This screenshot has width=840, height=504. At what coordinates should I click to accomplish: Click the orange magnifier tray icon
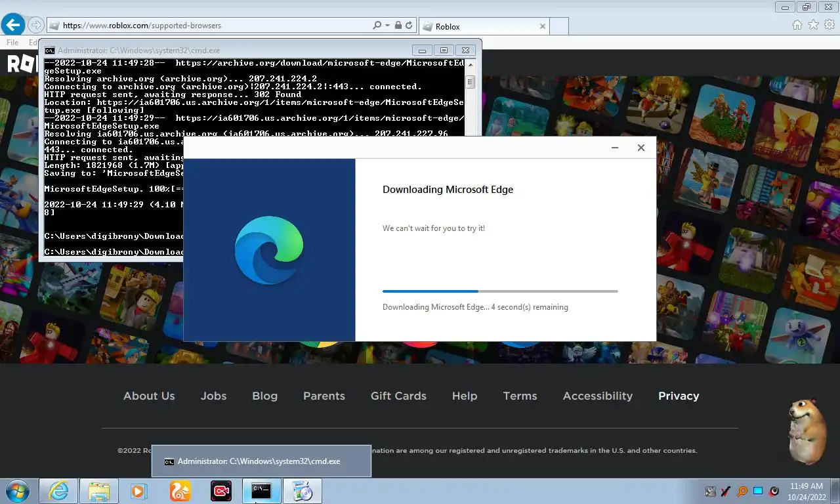pos(742,491)
